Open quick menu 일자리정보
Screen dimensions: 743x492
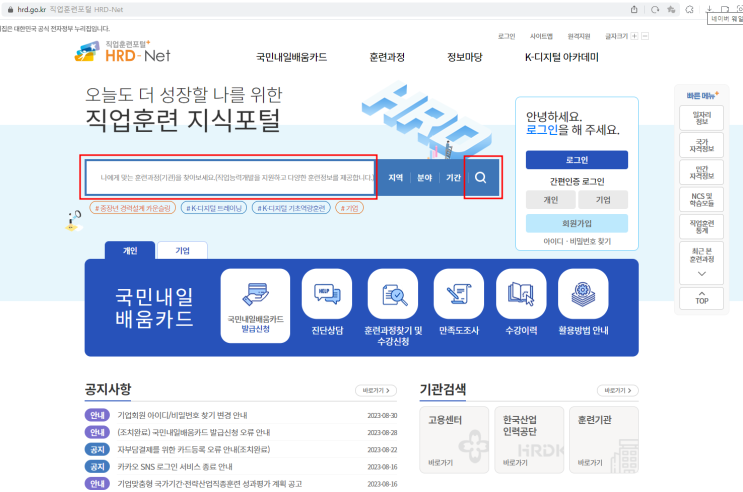(x=701, y=118)
